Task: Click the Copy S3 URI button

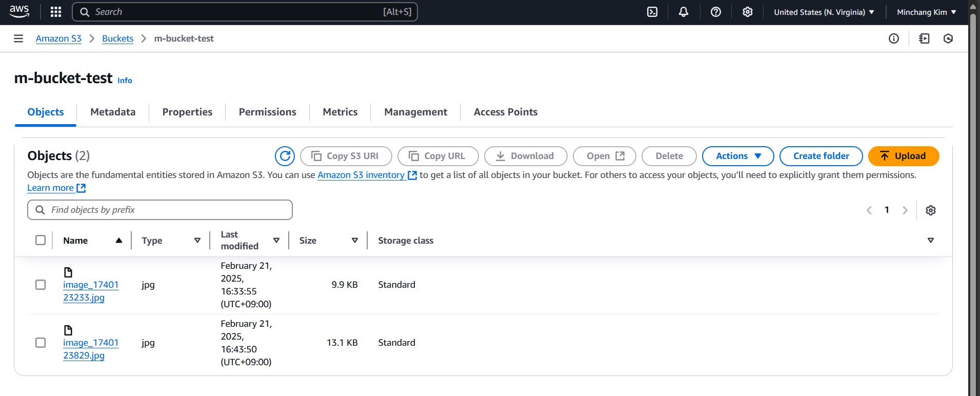Action: click(346, 156)
